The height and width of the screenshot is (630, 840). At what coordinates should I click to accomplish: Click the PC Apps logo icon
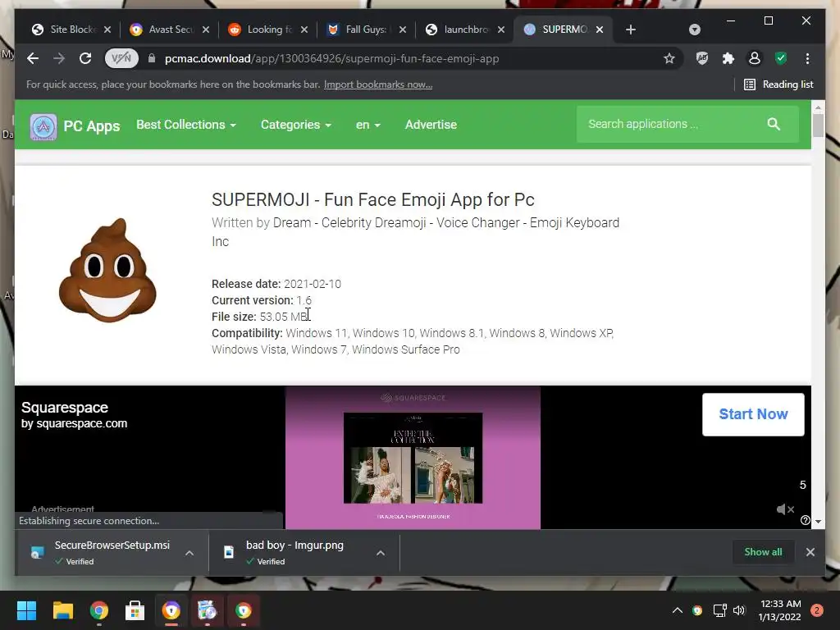pyautogui.click(x=43, y=126)
